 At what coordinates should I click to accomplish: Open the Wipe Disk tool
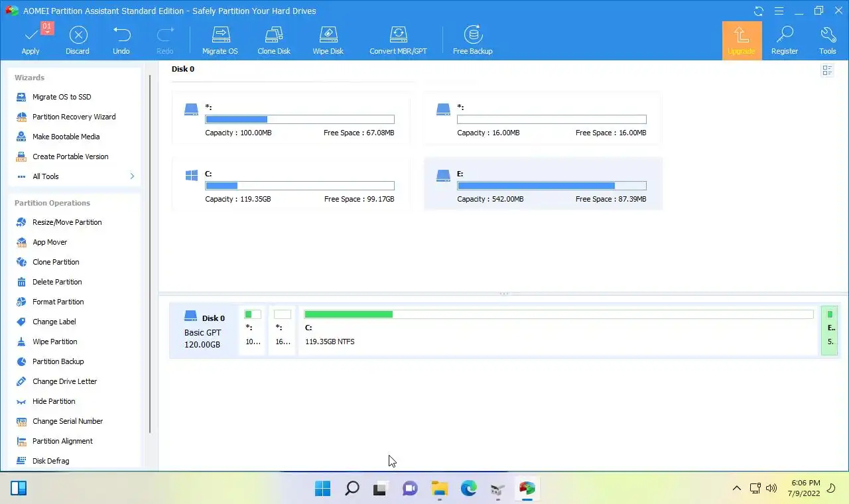(x=328, y=40)
